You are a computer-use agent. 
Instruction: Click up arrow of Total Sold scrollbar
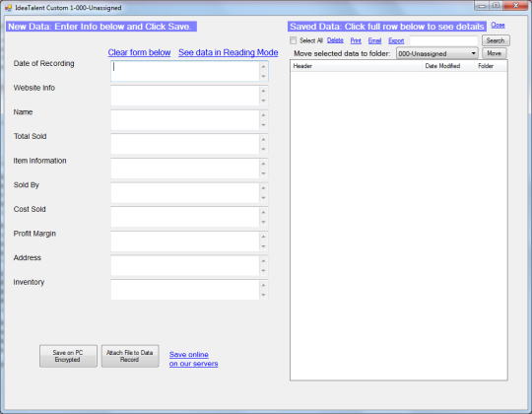coord(264,139)
